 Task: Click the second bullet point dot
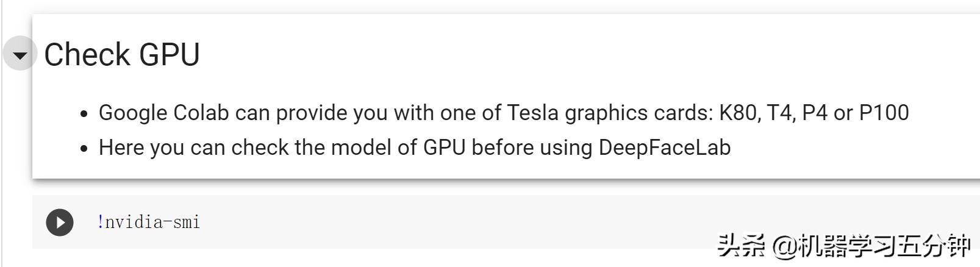tap(84, 148)
